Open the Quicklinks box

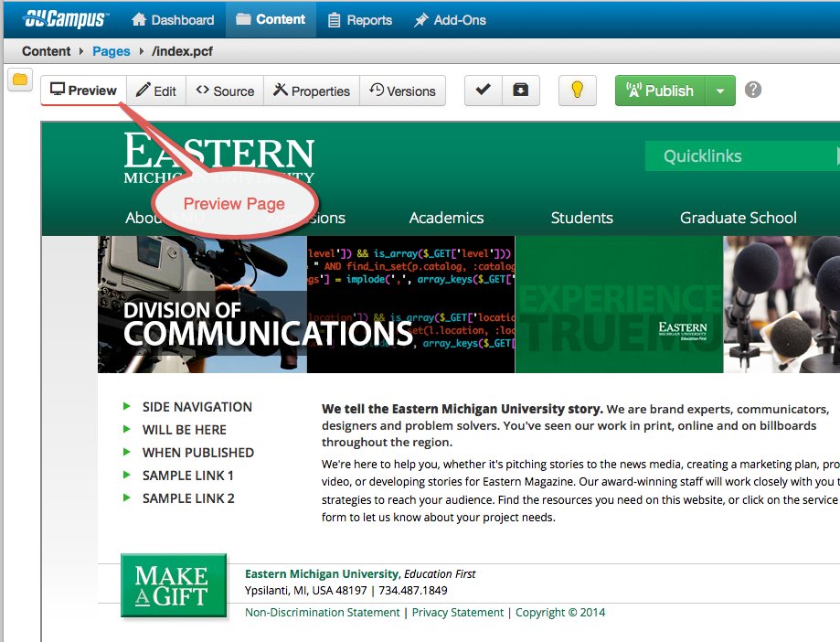point(742,156)
